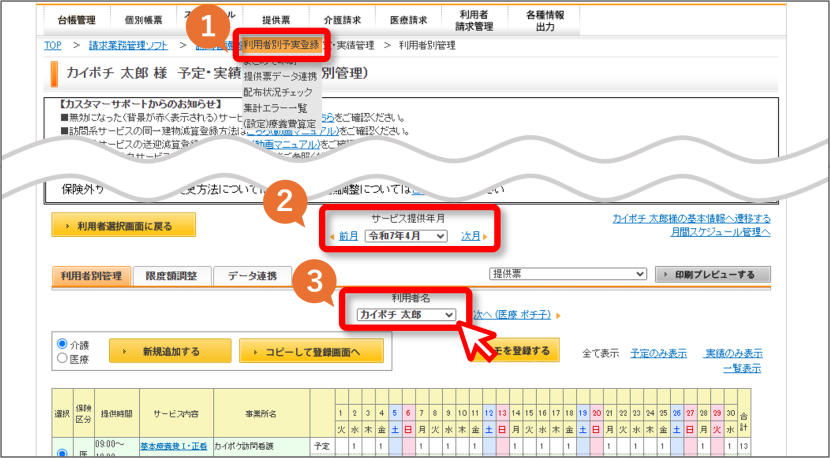Click the orange arrow beside 次へ (医療 ポチ子)

(x=558, y=316)
